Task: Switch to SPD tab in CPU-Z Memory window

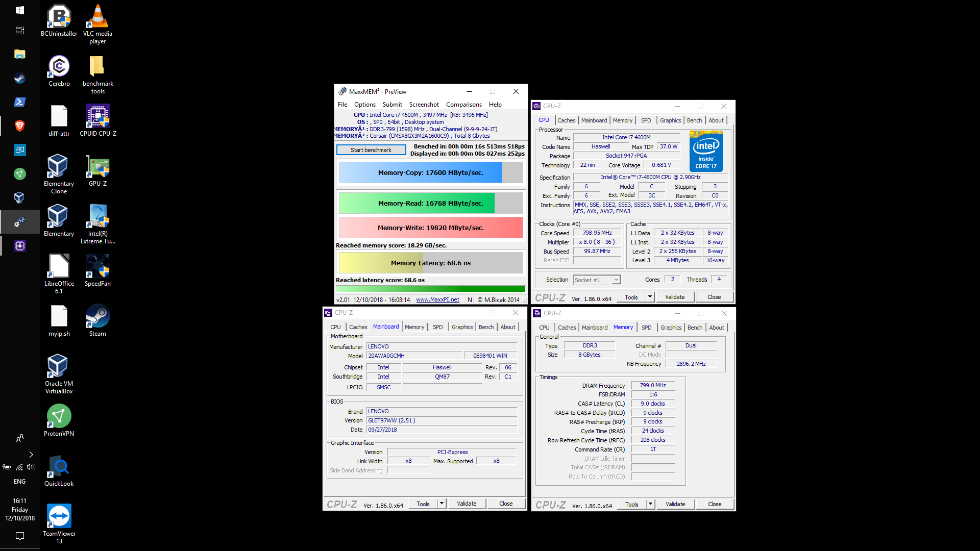Action: (x=647, y=328)
